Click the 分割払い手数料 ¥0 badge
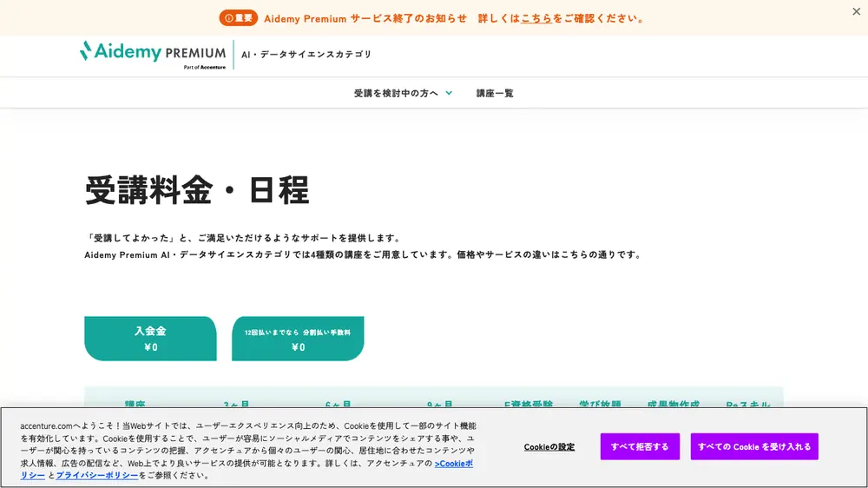868x488 pixels. point(298,339)
